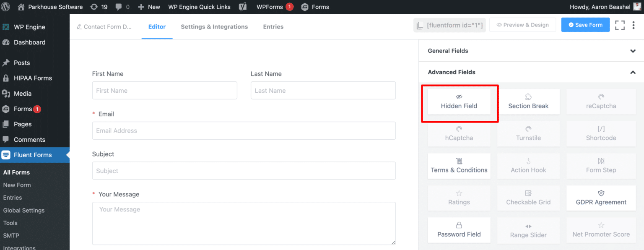Copy the fluentform shortcode box

pyautogui.click(x=449, y=25)
